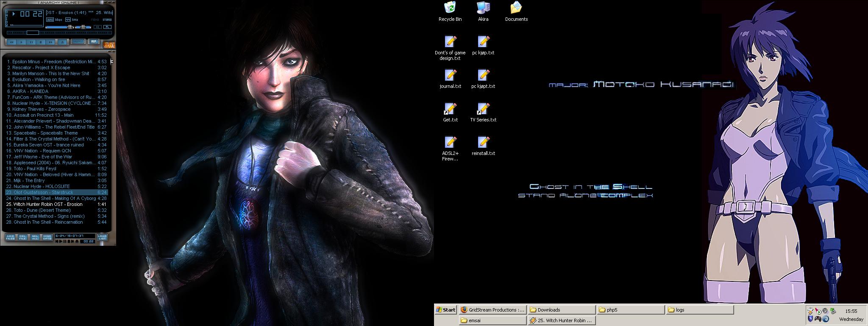Click the Stop playback button

[41, 42]
